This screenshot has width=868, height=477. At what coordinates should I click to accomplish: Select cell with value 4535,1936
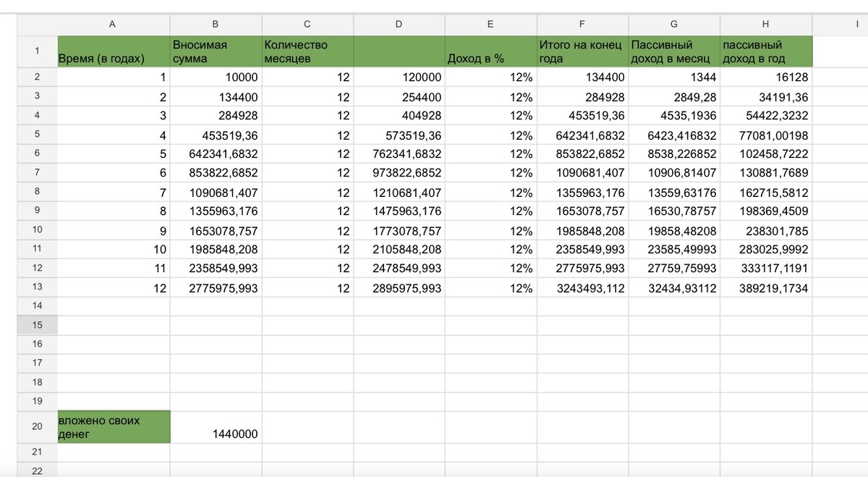click(x=674, y=116)
